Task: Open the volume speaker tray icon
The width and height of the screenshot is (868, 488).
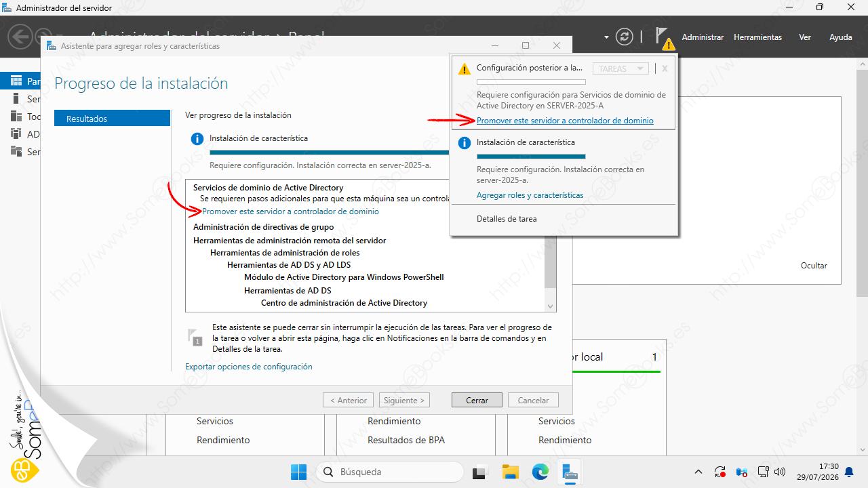Action: click(780, 472)
